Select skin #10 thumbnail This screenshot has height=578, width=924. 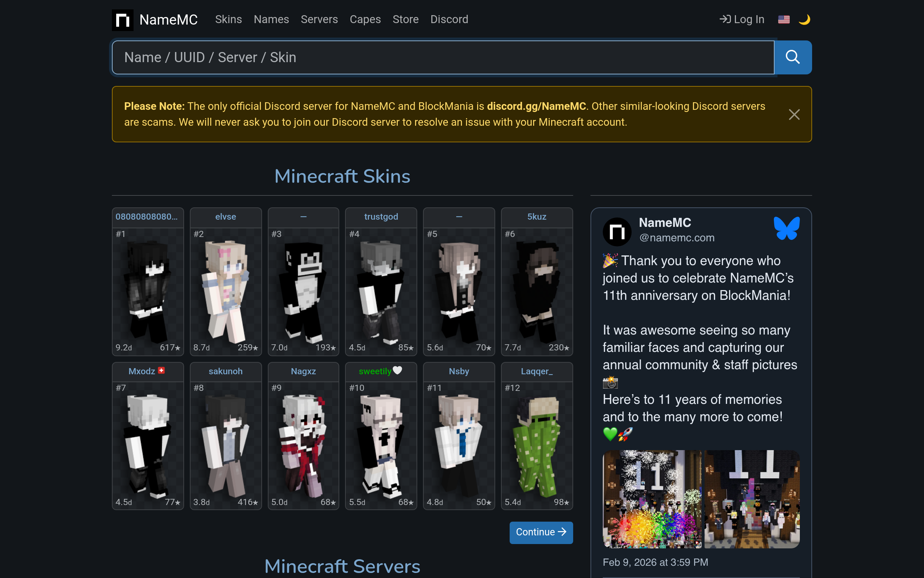pos(381,446)
